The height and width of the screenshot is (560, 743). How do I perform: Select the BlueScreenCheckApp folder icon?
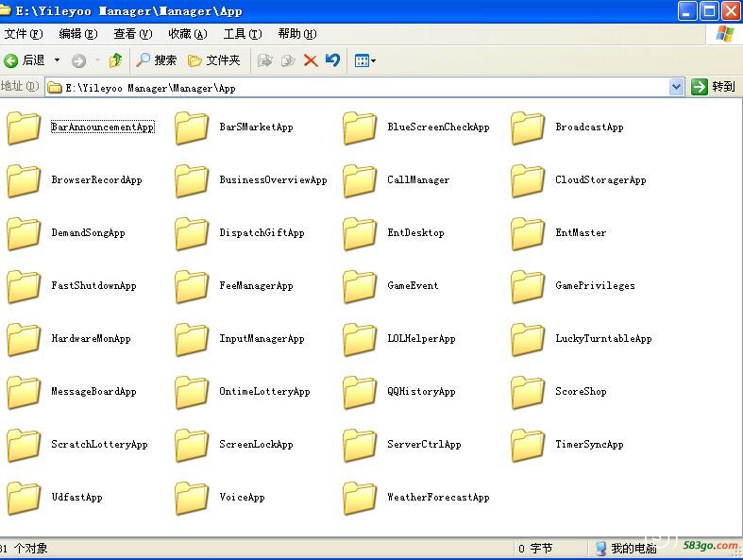[x=360, y=127]
